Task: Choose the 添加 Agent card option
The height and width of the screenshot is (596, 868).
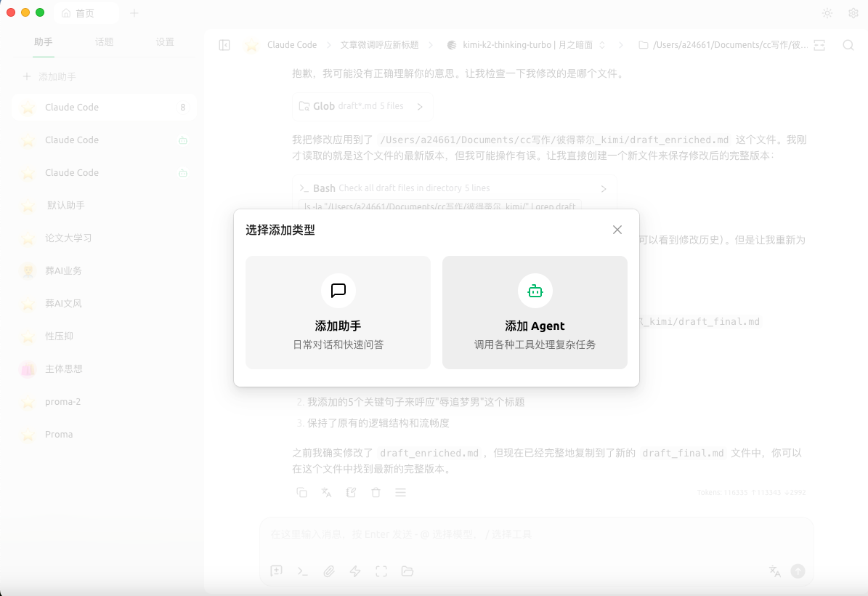Action: (535, 312)
